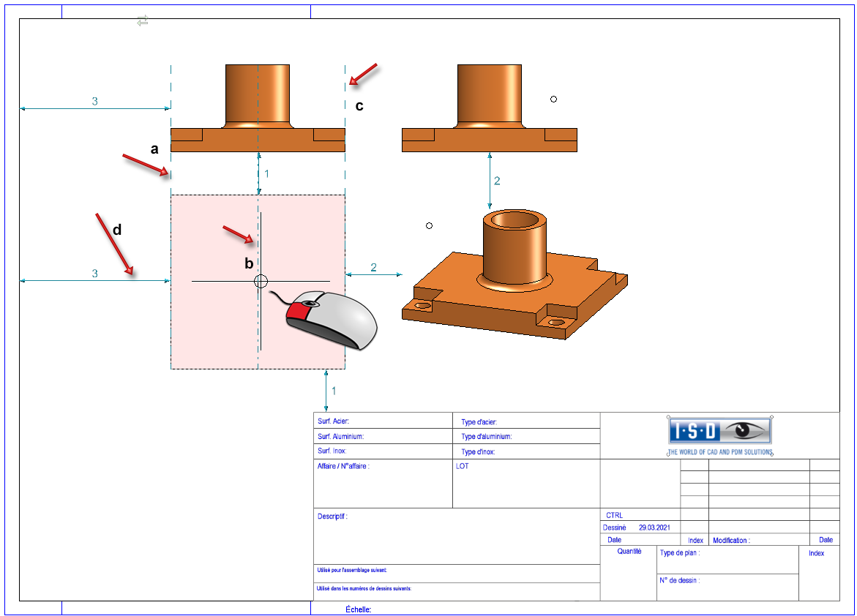Click the 'Index' label right of 'Type de plan :'
Viewport: 857px width, 616px height.
[x=817, y=553]
